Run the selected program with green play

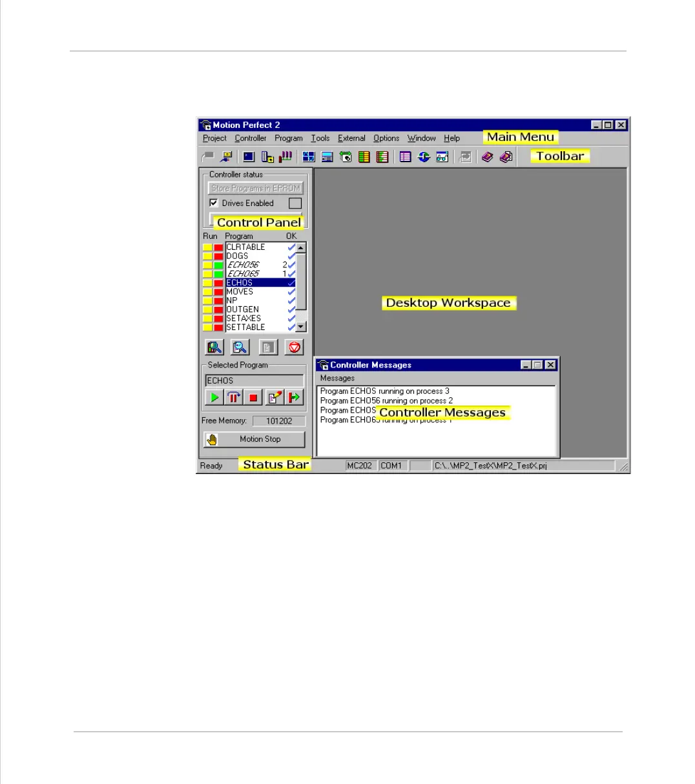coord(214,398)
